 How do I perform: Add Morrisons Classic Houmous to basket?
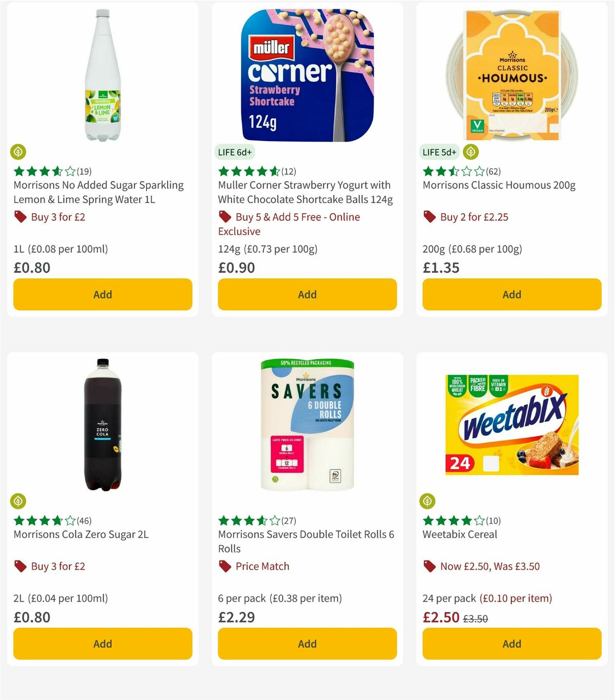tap(511, 294)
